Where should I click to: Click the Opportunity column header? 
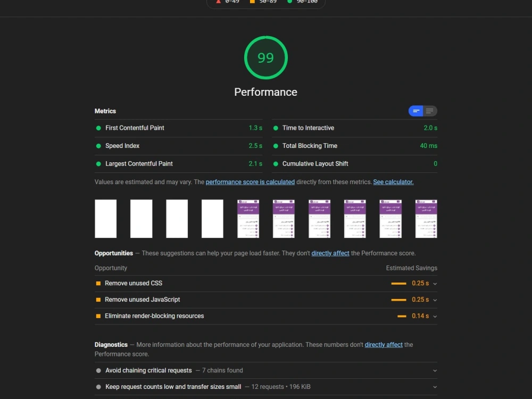coord(111,268)
